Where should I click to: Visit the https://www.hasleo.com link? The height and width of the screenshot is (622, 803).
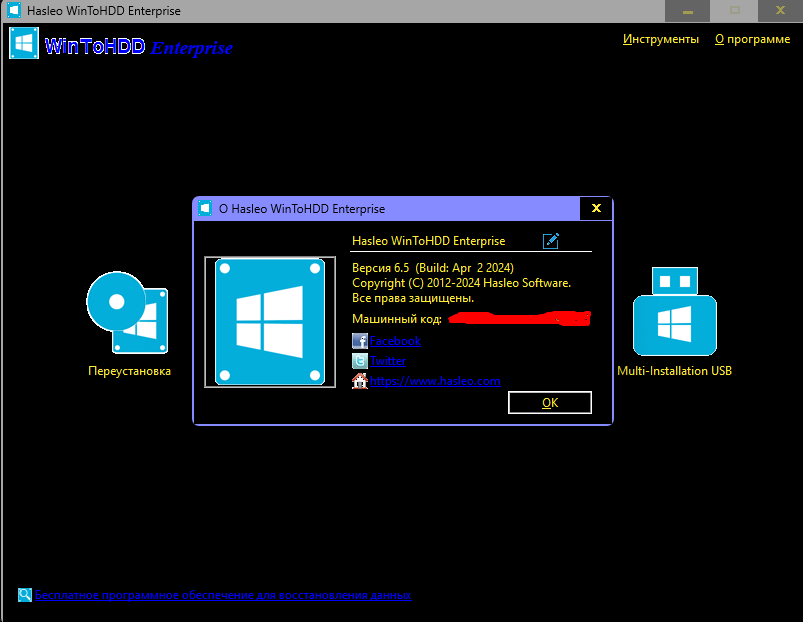pyautogui.click(x=435, y=381)
